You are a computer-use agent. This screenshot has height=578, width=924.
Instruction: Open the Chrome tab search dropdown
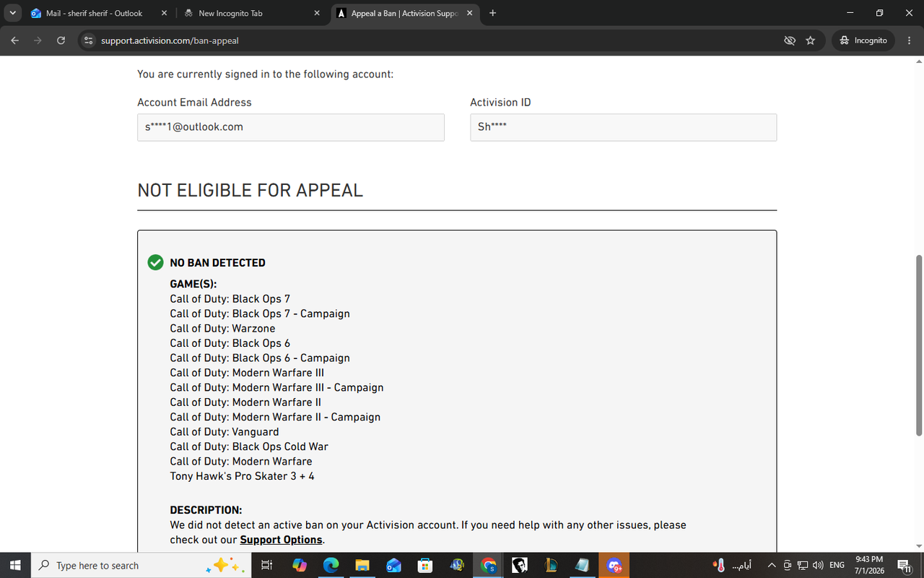click(x=13, y=13)
